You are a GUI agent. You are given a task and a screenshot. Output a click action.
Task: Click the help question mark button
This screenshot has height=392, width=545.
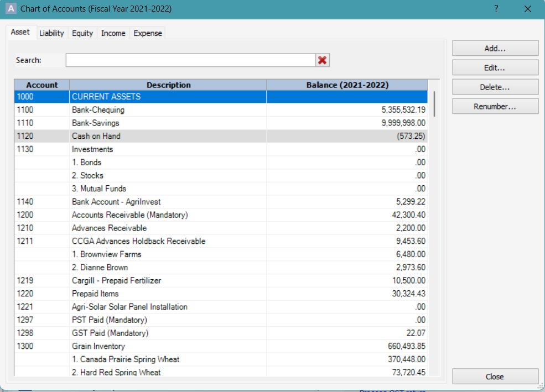496,9
